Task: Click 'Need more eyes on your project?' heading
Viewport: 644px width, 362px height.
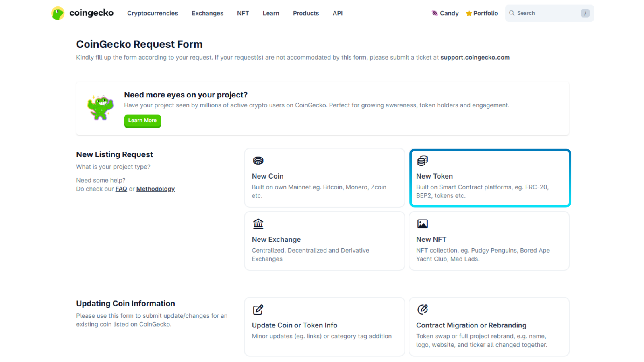Action: pos(186,95)
